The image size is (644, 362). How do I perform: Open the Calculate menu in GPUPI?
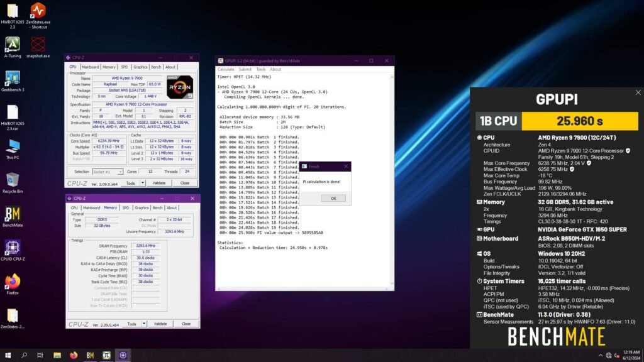point(225,69)
